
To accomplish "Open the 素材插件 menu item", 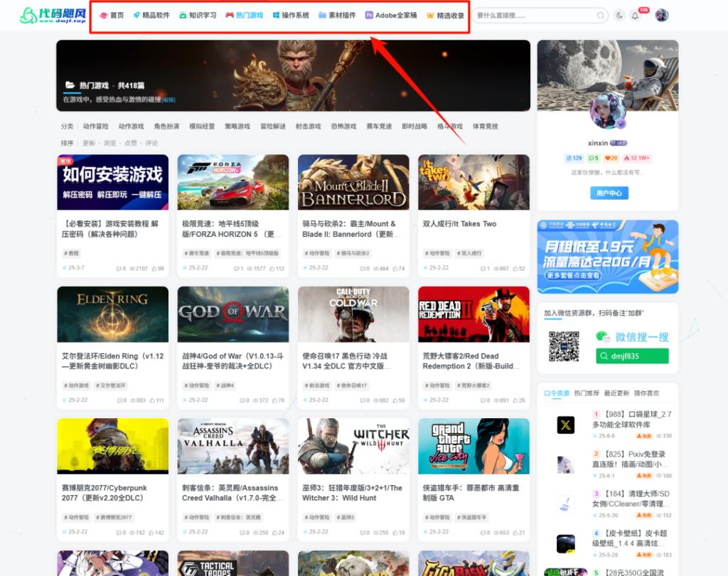I will pyautogui.click(x=337, y=16).
